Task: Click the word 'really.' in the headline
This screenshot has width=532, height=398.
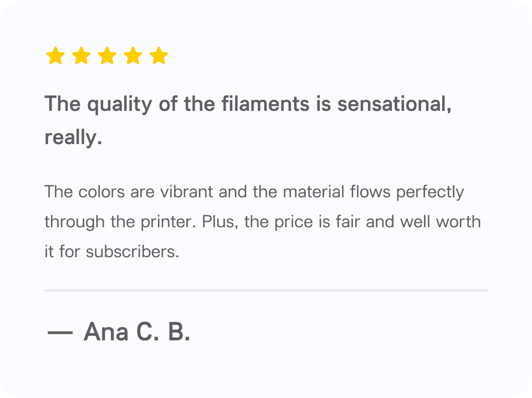Action: pyautogui.click(x=73, y=138)
